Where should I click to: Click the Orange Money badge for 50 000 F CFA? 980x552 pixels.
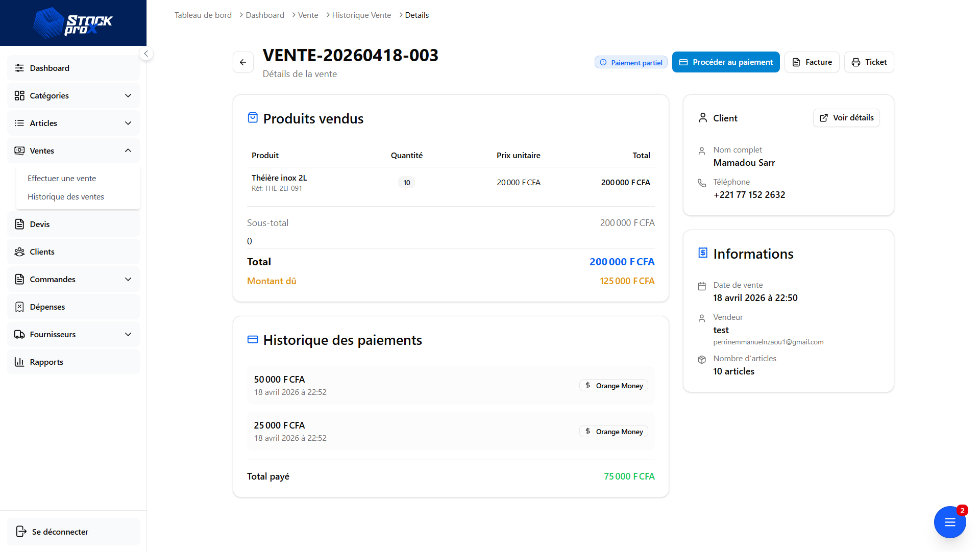614,386
